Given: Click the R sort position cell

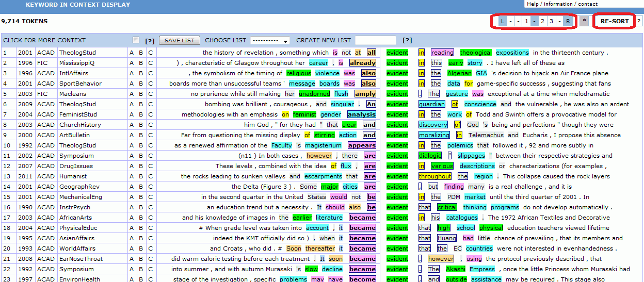Looking at the screenshot, I should [x=568, y=21].
